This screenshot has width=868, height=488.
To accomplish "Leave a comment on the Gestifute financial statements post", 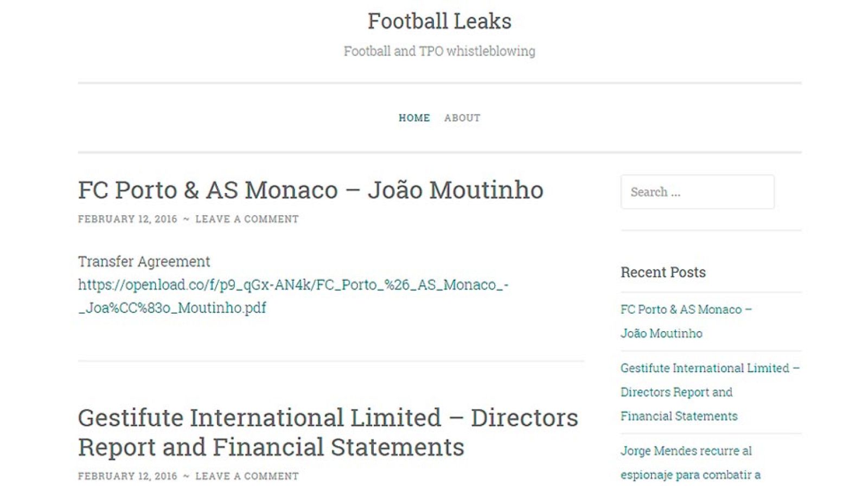I will (x=247, y=476).
